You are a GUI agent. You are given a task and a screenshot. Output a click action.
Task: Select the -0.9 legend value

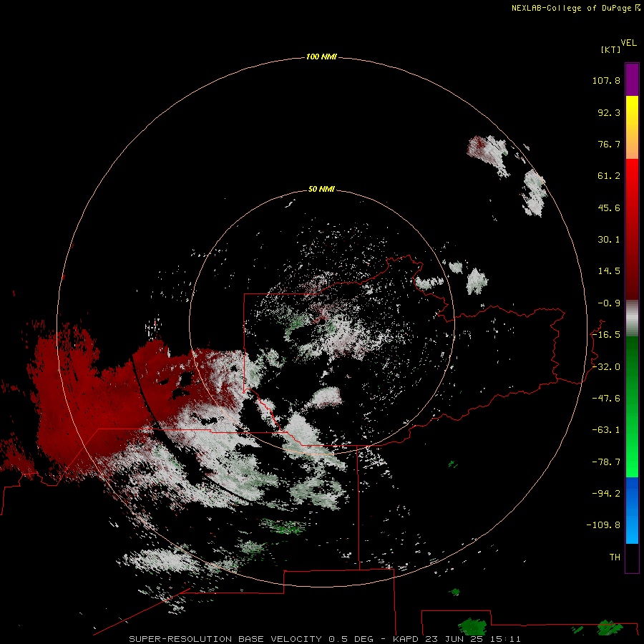(x=609, y=303)
